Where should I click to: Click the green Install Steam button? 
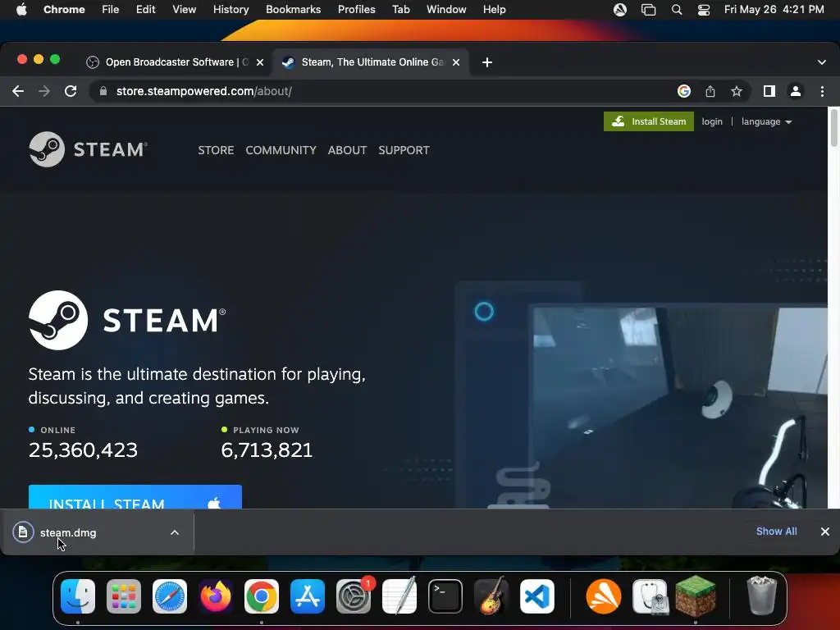[x=649, y=121]
